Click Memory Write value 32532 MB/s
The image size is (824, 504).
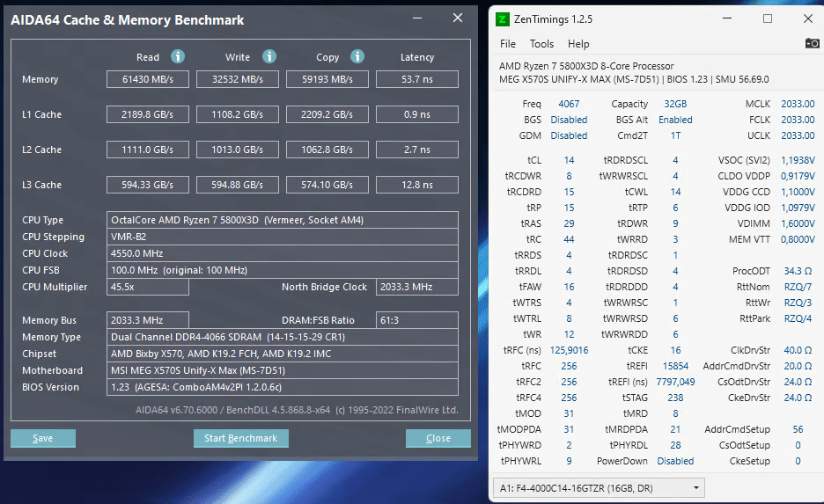(238, 79)
